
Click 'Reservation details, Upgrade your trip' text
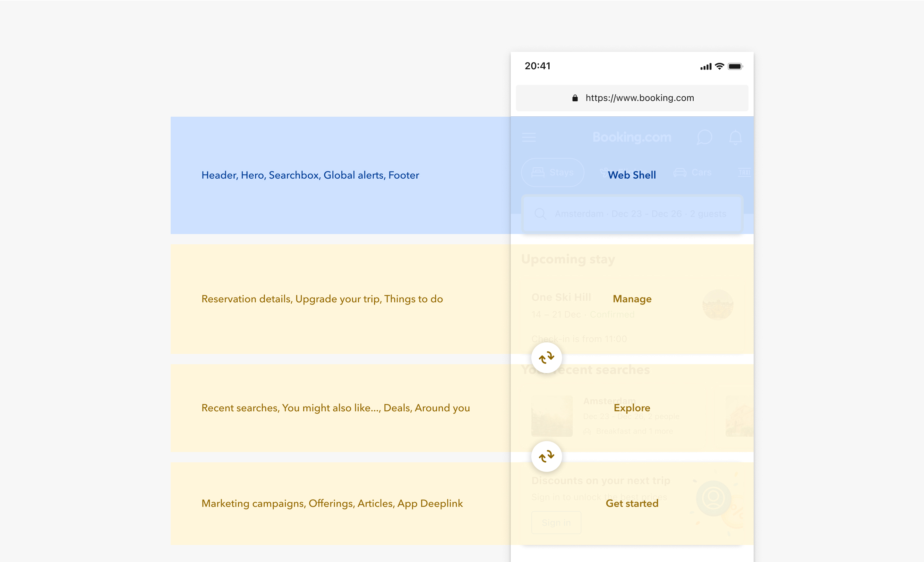pyautogui.click(x=291, y=299)
